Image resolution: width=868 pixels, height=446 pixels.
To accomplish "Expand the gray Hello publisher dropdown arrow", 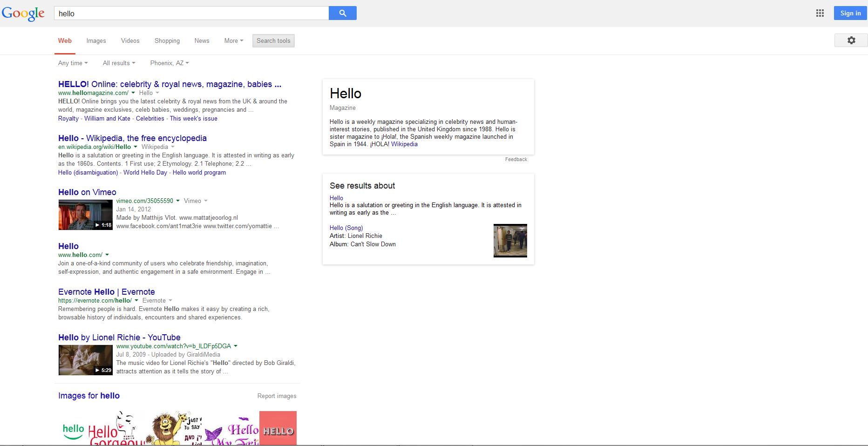I will pos(157,93).
